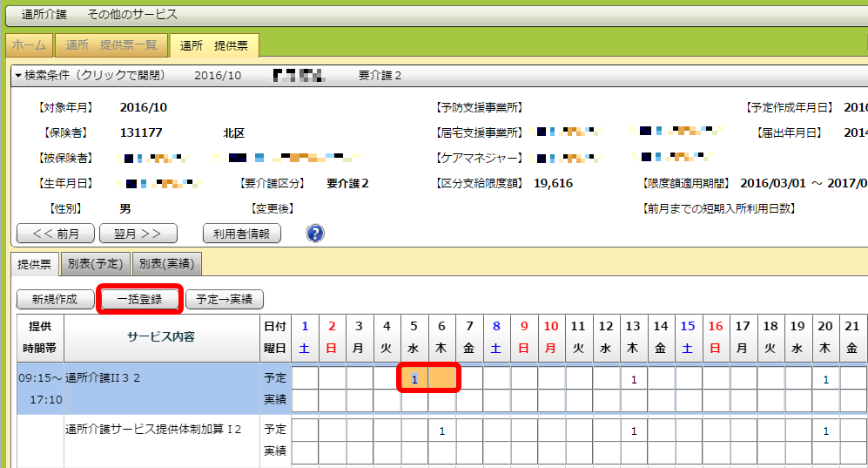This screenshot has height=468, width=868.
Task: Open the その他のサービス menu
Action: click(x=132, y=15)
